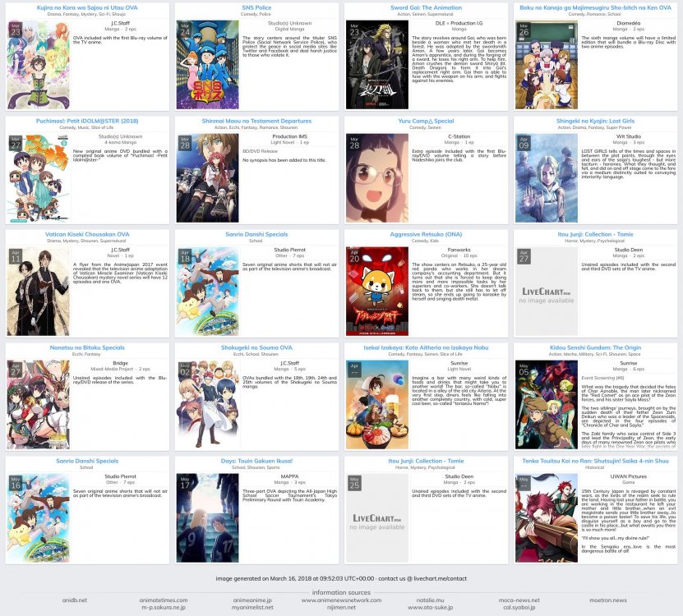Click the studio name "Diomedéa"
The height and width of the screenshot is (616, 683).
coord(629,23)
